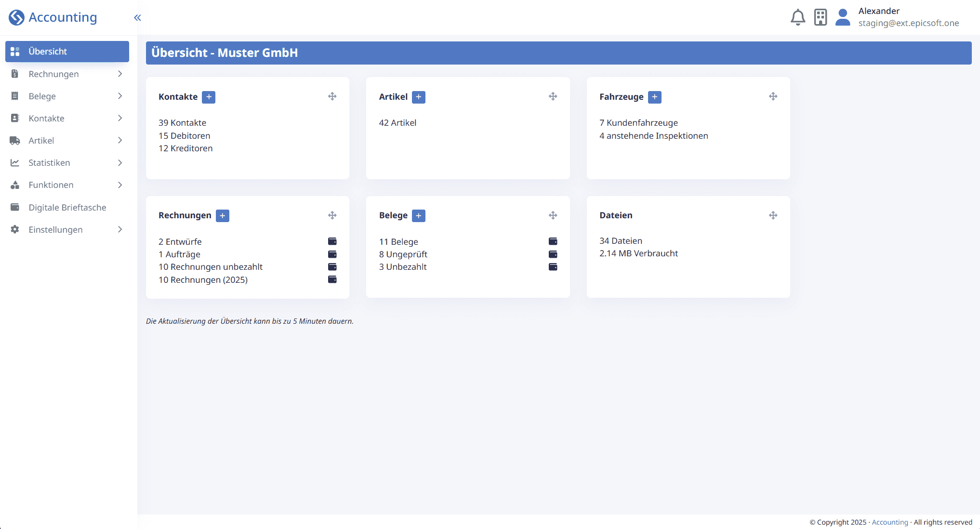
Task: Follow the Accounting link in the footer
Action: coord(890,522)
